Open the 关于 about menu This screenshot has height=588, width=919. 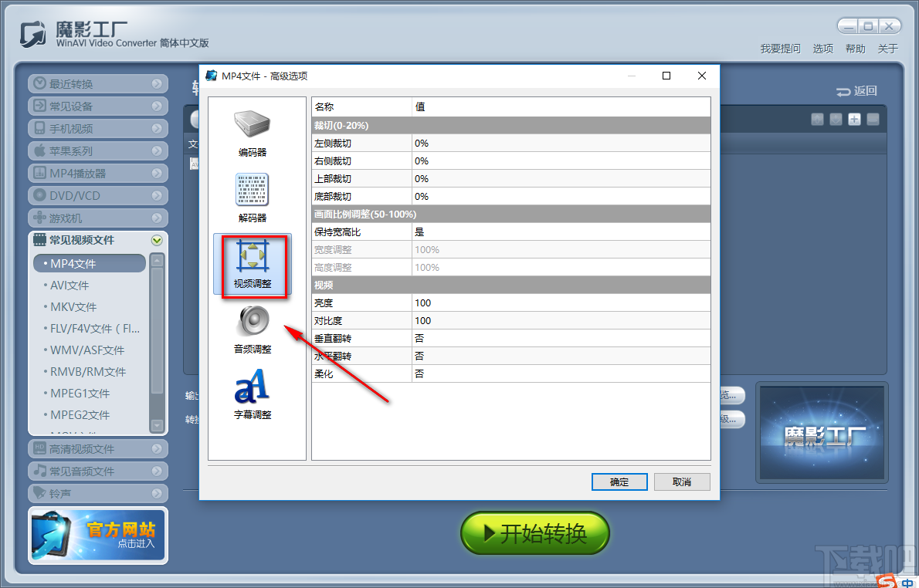click(887, 49)
